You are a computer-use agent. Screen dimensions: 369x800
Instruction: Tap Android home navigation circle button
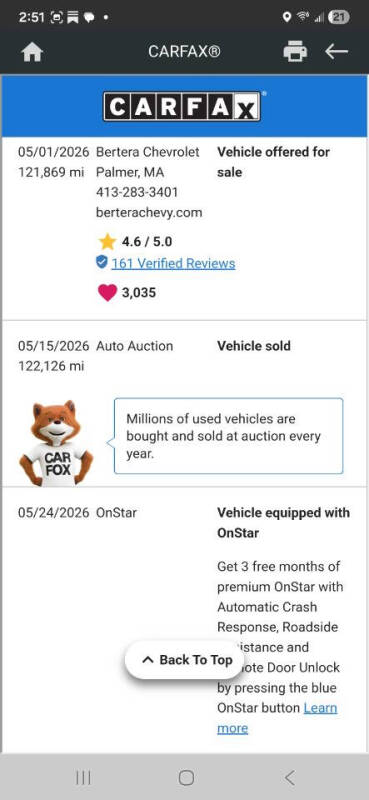tap(186, 778)
